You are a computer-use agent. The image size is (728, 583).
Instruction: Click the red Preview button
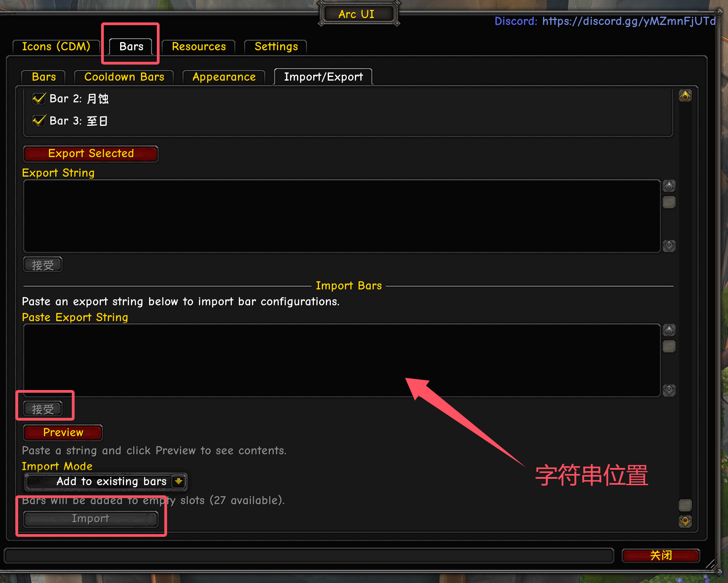pos(63,433)
